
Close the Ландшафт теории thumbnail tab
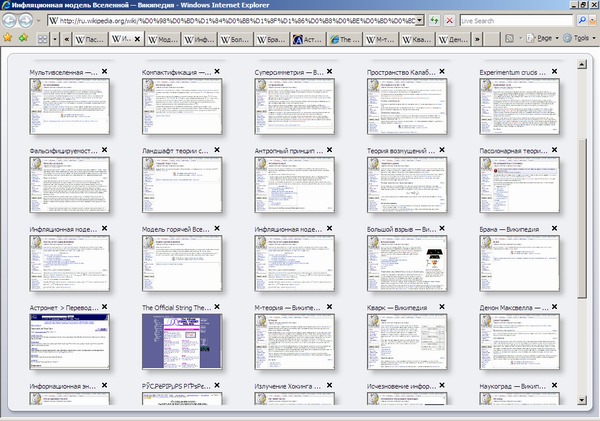click(x=217, y=150)
